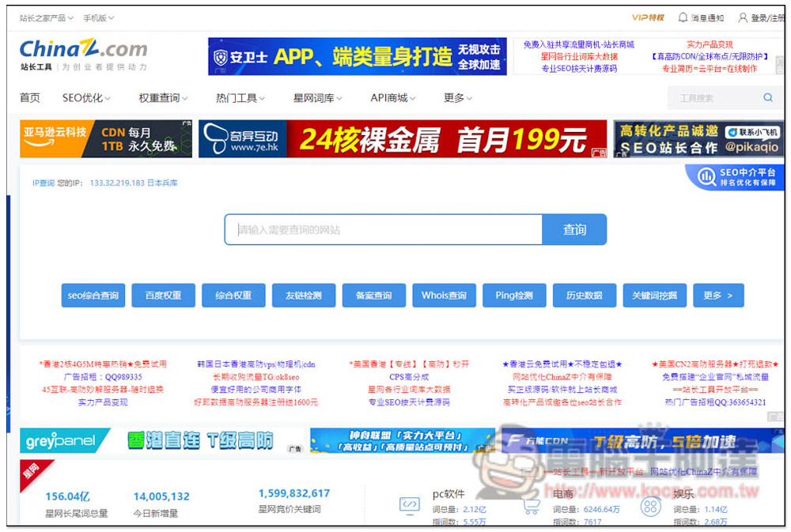Click the Ping检测 button
791x532 pixels.
point(514,296)
